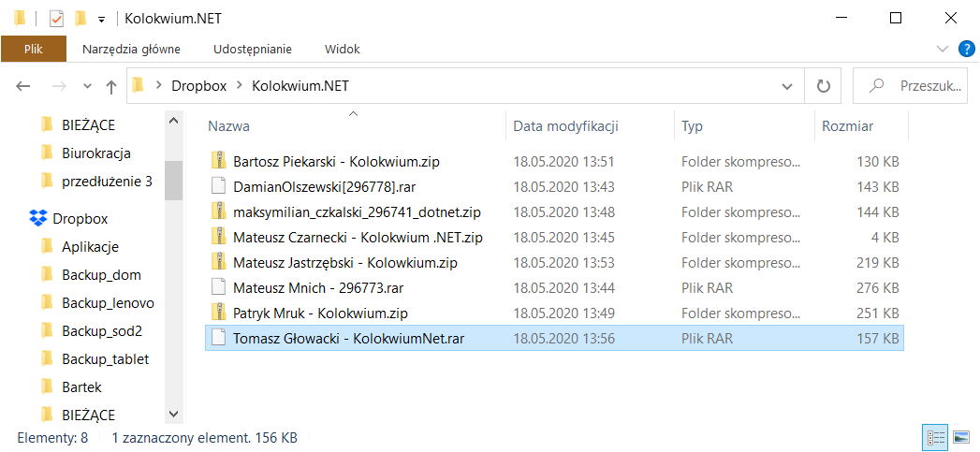Click the Back navigation arrow

pyautogui.click(x=23, y=86)
